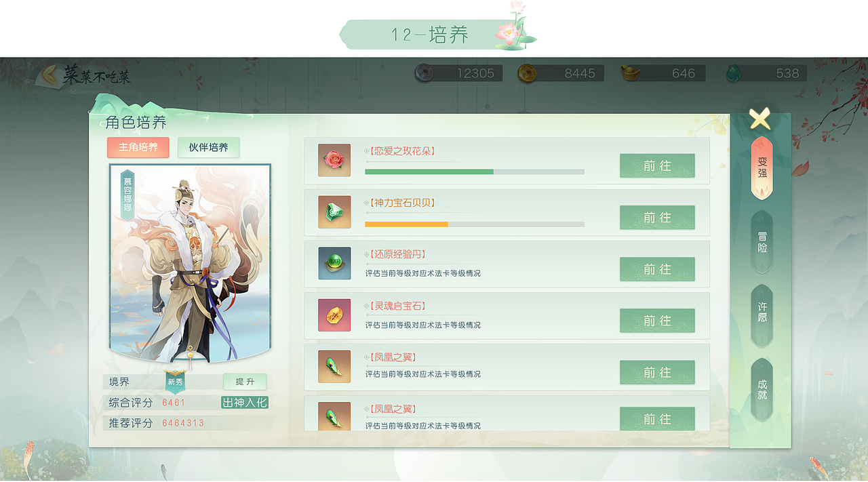
Task: Close the 角色培养 panel with the X
Action: coord(759,119)
